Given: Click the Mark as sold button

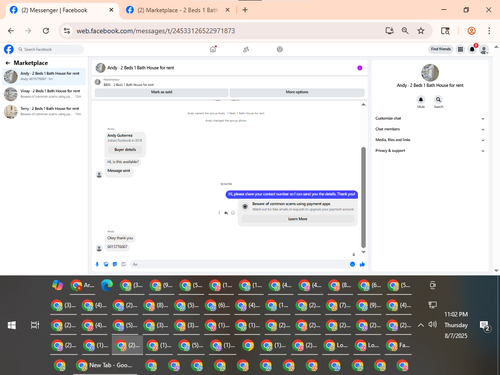Looking at the screenshot, I should pyautogui.click(x=161, y=92).
